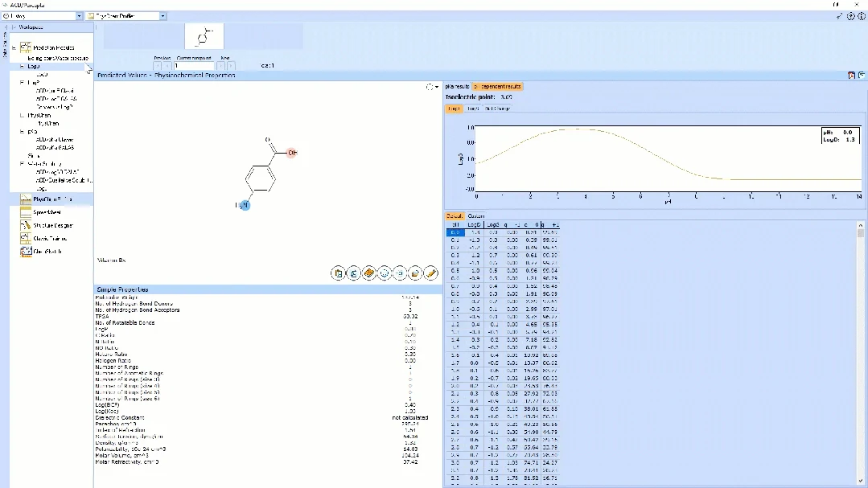Open the PhysChem Profiler dropdown arrow

[162, 16]
